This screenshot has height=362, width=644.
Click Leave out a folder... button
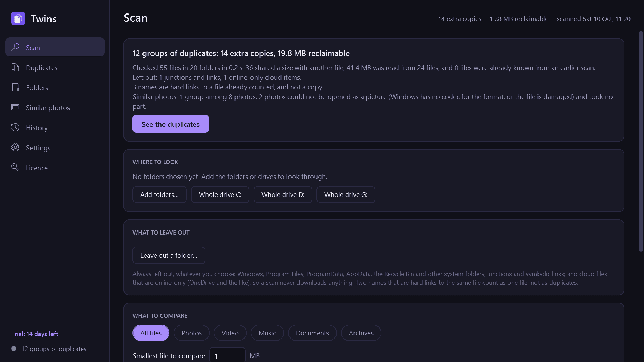click(x=169, y=255)
